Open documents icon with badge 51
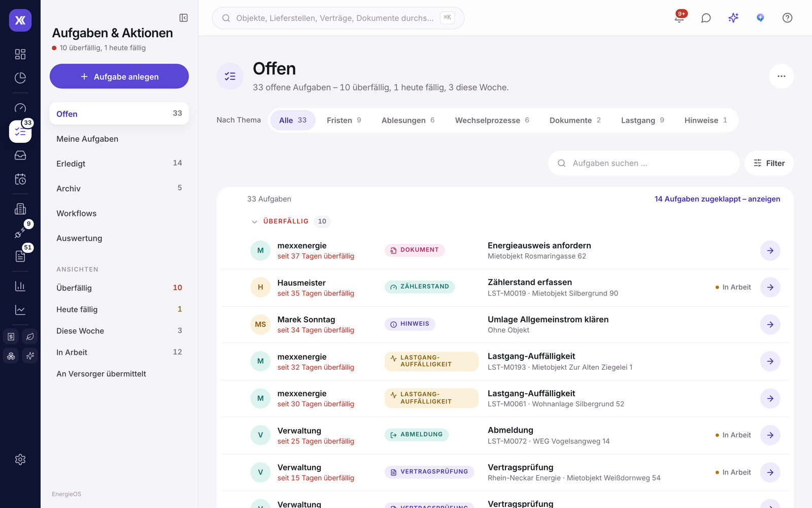This screenshot has height=508, width=812. tap(20, 256)
